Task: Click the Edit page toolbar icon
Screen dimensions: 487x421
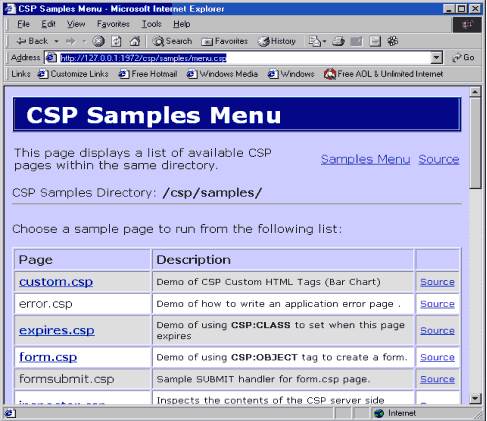Action: [356, 41]
